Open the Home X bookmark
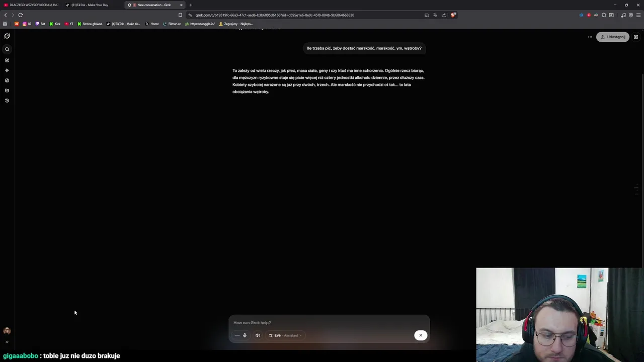 click(152, 24)
